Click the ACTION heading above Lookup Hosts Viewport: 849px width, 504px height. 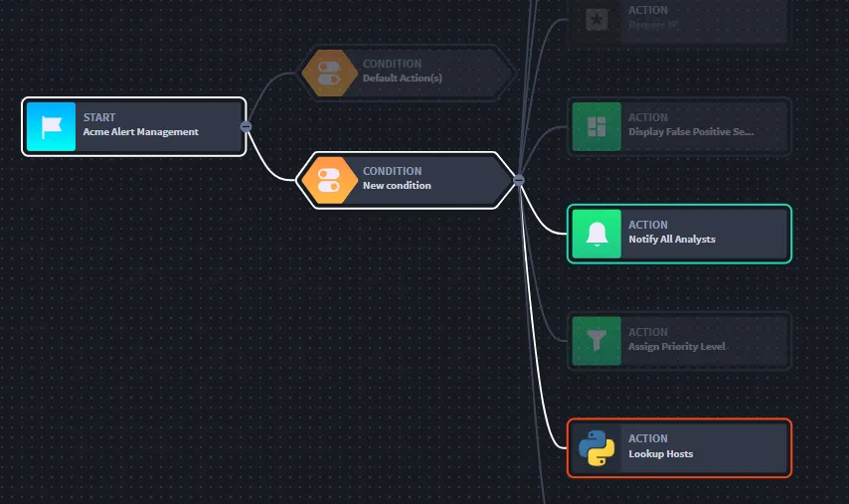(x=648, y=438)
